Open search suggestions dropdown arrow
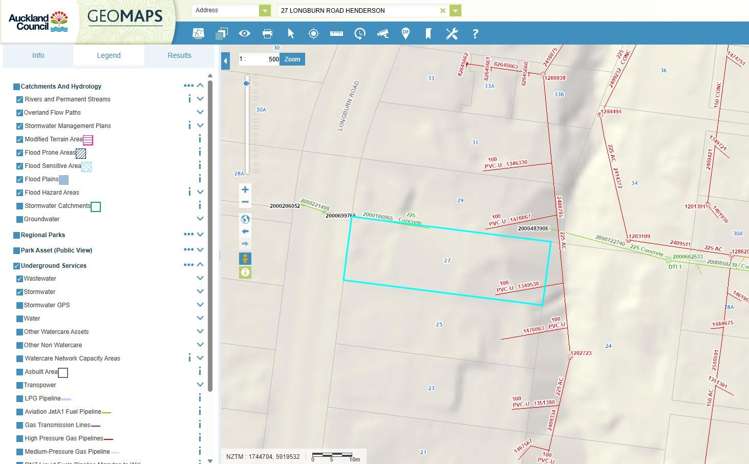The height and width of the screenshot is (464, 749). pyautogui.click(x=456, y=10)
